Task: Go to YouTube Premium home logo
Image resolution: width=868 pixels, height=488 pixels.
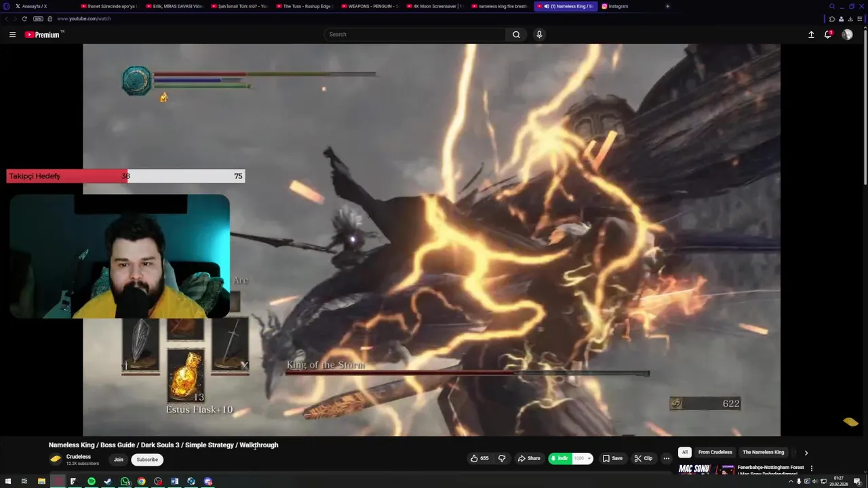Action: tap(44, 35)
